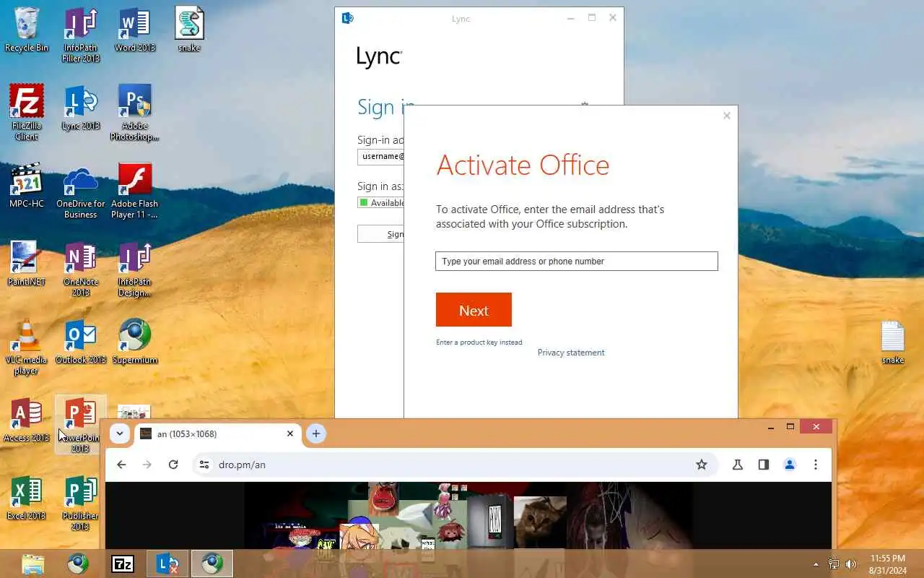The height and width of the screenshot is (578, 924).
Task: Click Sign In button in Lync window
Action: (x=381, y=233)
